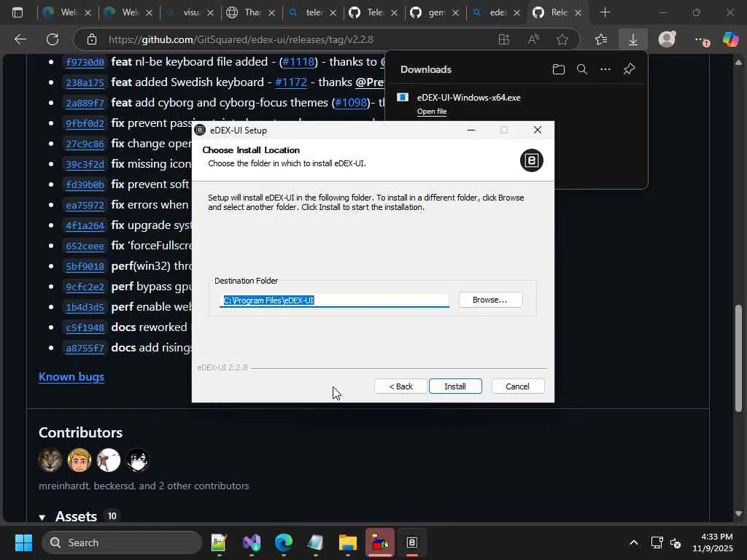This screenshot has width=747, height=560.
Task: Open the Known bugs link
Action: 71,377
